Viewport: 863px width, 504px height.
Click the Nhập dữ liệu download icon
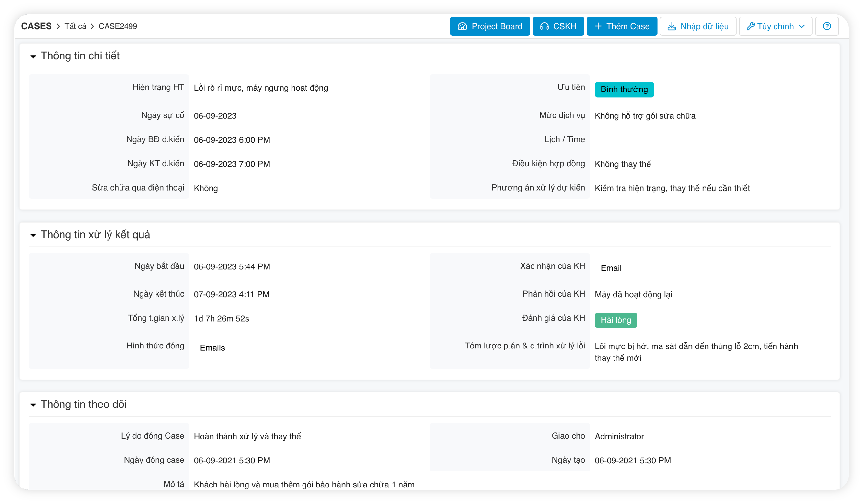click(672, 26)
